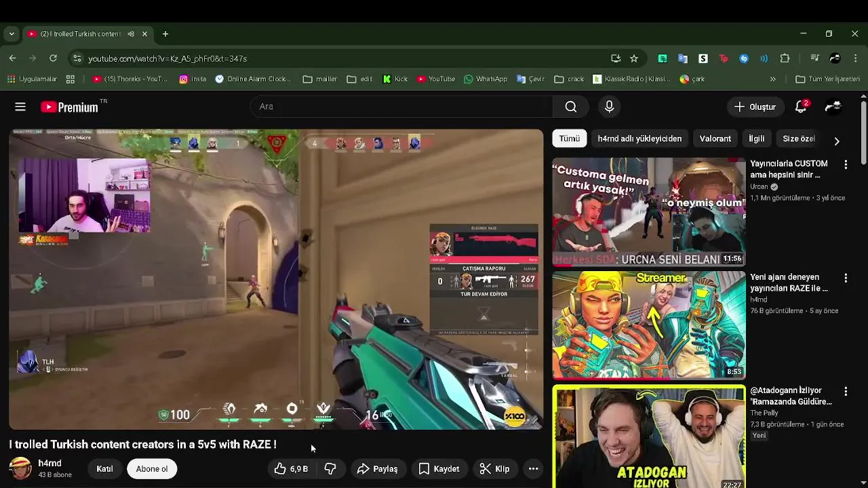Open the mailler bookmark folder
The image size is (868, 488).
tap(320, 79)
